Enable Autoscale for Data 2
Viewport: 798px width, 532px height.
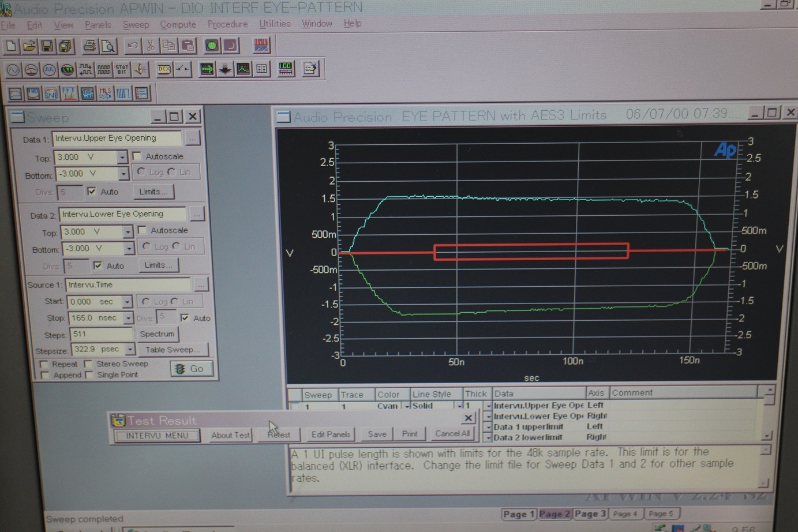[142, 230]
